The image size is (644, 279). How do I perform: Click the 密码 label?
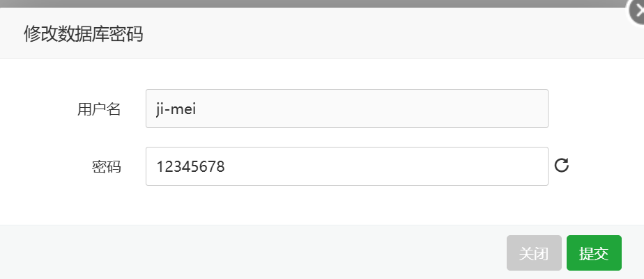[x=107, y=167]
